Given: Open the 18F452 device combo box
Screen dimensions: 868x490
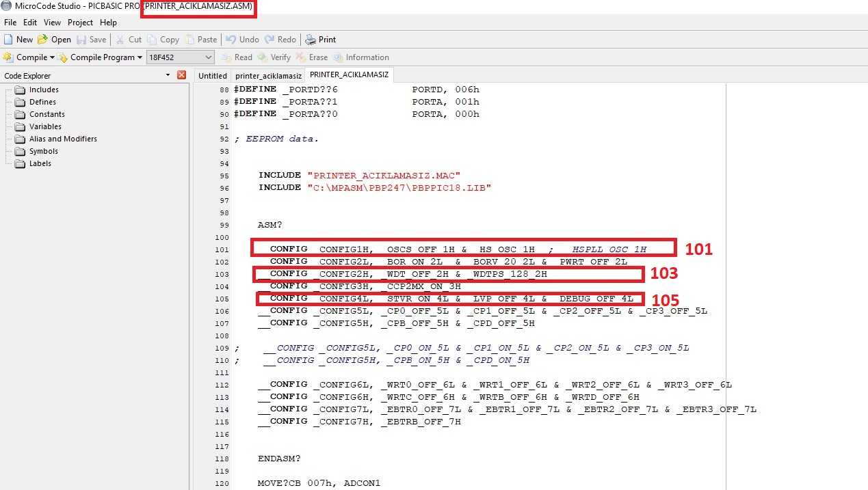Looking at the screenshot, I should [180, 57].
